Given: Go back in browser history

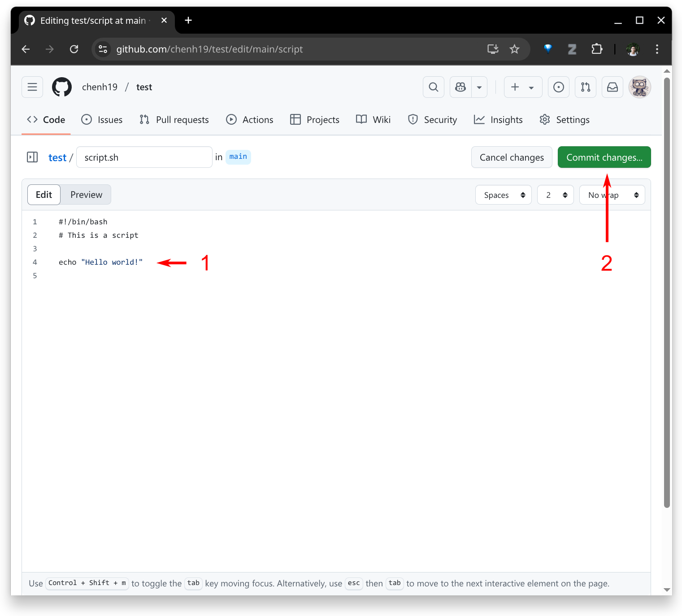Looking at the screenshot, I should coord(26,49).
